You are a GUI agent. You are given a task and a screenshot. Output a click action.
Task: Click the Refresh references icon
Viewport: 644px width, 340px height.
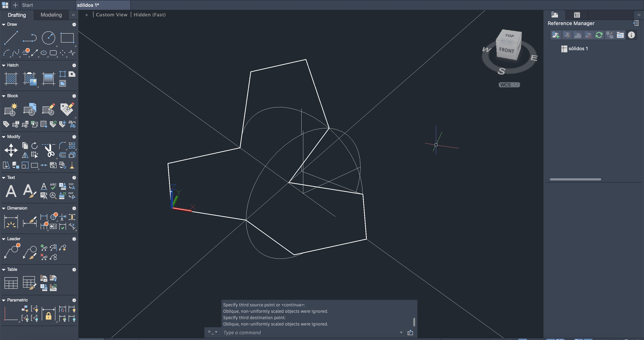tap(599, 35)
